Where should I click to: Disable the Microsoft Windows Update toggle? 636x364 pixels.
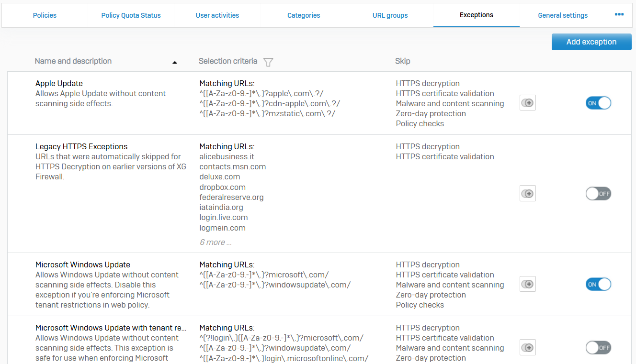598,284
